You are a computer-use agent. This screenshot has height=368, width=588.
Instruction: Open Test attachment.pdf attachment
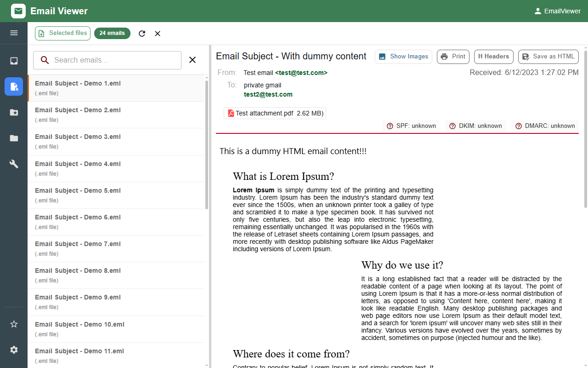point(275,113)
